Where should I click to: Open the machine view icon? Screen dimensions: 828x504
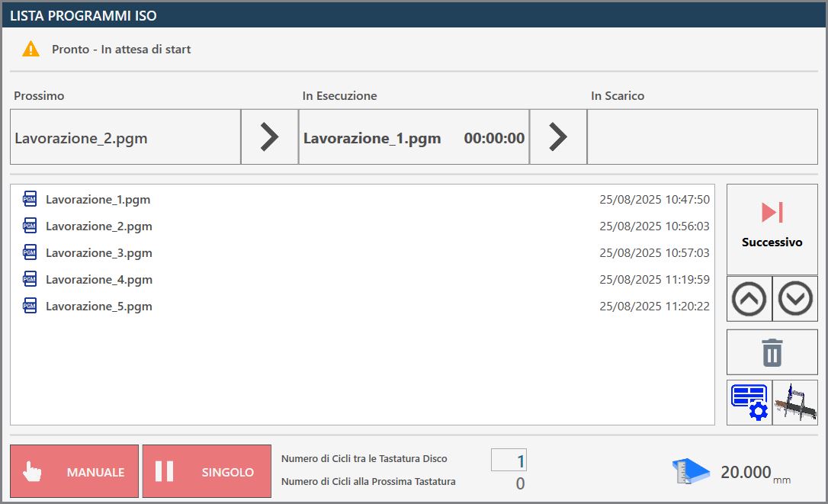(x=795, y=403)
